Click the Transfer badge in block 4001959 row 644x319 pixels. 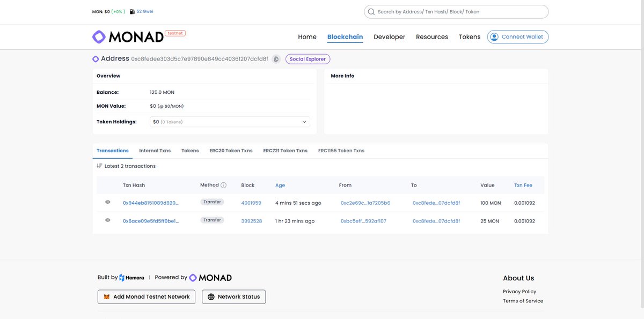[212, 202]
